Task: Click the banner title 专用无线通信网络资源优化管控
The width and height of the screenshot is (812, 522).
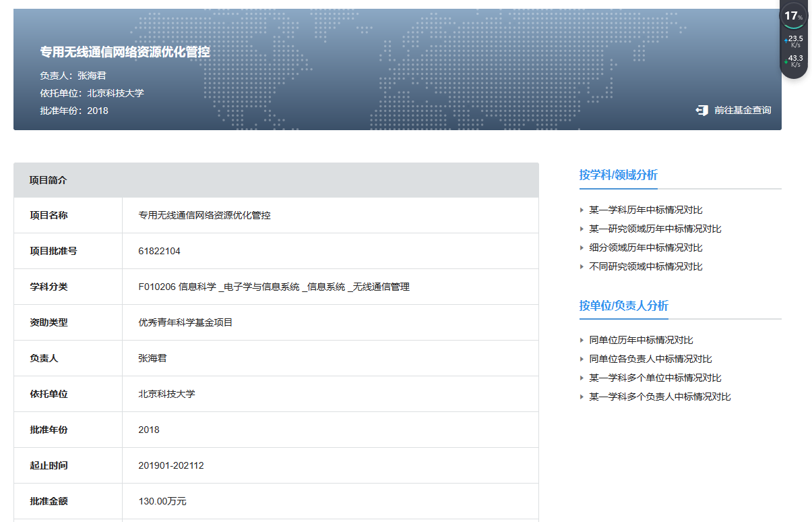Action: click(125, 52)
